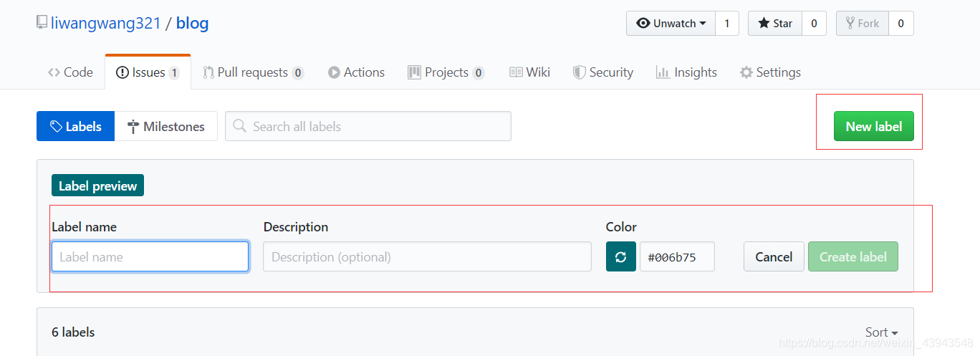
Task: Click the Actions play icon
Action: [334, 72]
